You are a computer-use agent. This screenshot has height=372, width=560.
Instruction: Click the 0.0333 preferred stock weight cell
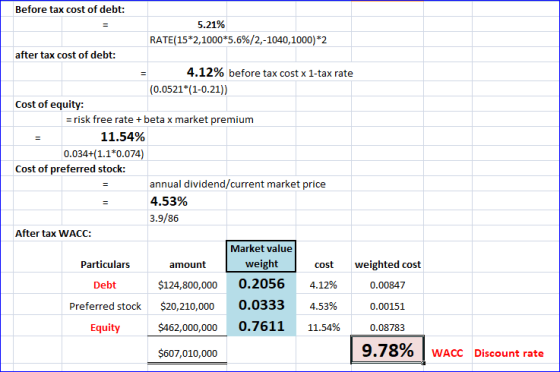pyautogui.click(x=261, y=305)
